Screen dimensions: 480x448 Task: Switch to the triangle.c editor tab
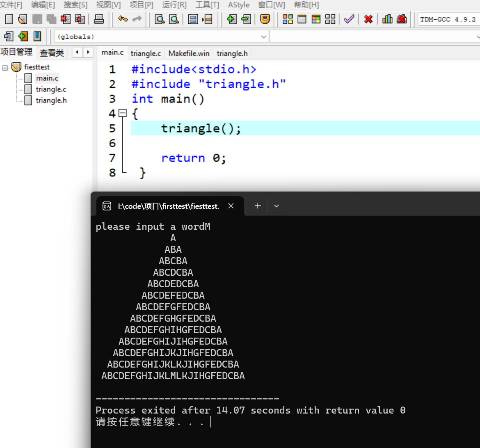(x=146, y=53)
